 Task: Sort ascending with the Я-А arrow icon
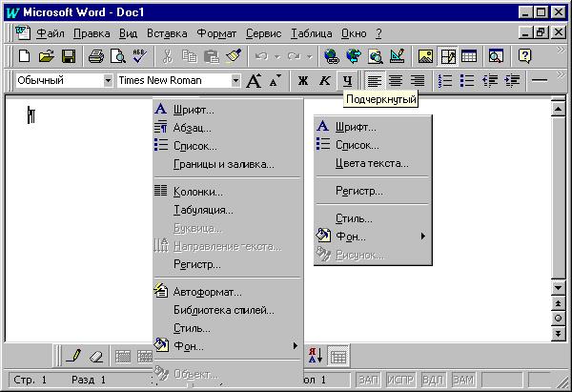point(316,356)
